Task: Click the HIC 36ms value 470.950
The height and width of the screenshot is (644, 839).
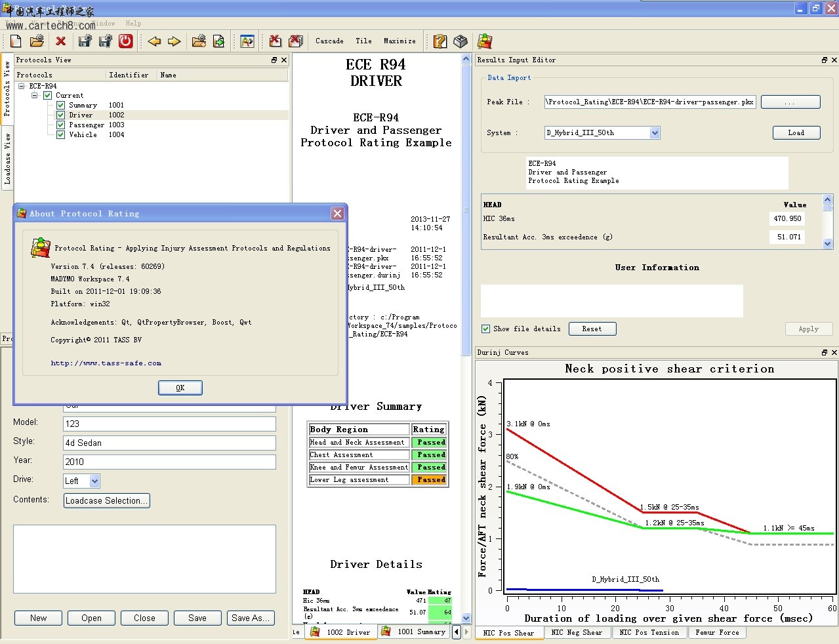Action: pyautogui.click(x=787, y=219)
